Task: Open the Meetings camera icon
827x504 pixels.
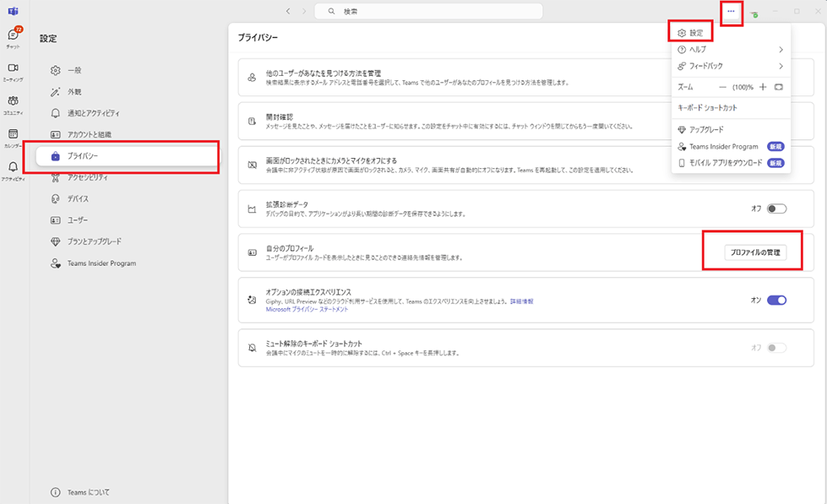Action: click(13, 68)
